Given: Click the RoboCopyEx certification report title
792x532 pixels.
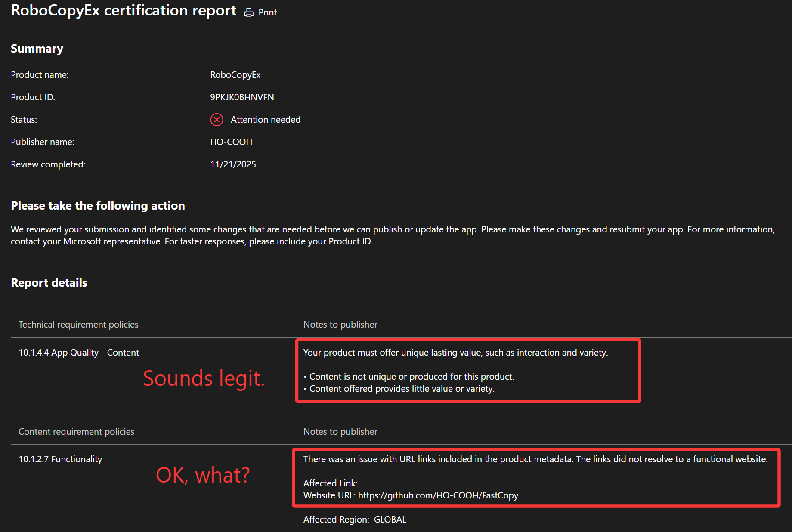Looking at the screenshot, I should tap(124, 10).
